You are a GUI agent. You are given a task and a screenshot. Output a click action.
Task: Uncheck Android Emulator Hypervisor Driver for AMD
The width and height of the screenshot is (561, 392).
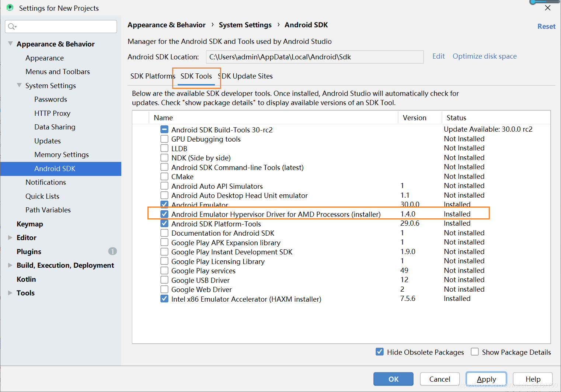tap(164, 214)
